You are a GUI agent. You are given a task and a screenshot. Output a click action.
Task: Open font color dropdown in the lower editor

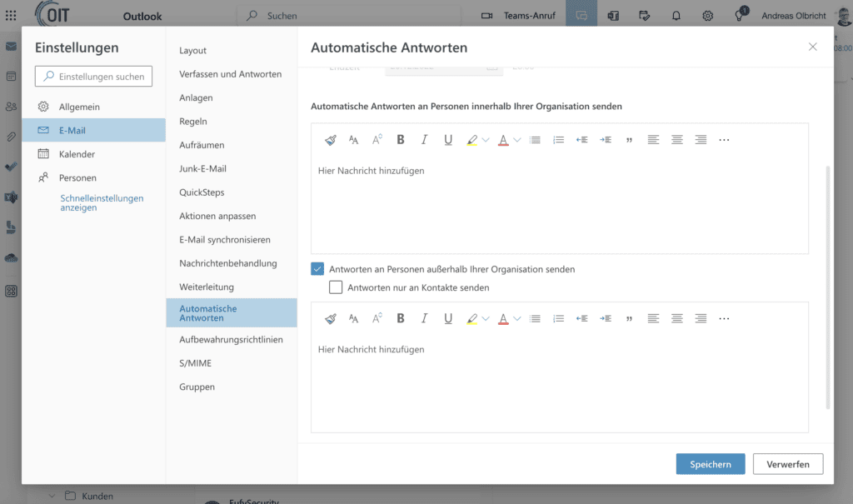[516, 318]
